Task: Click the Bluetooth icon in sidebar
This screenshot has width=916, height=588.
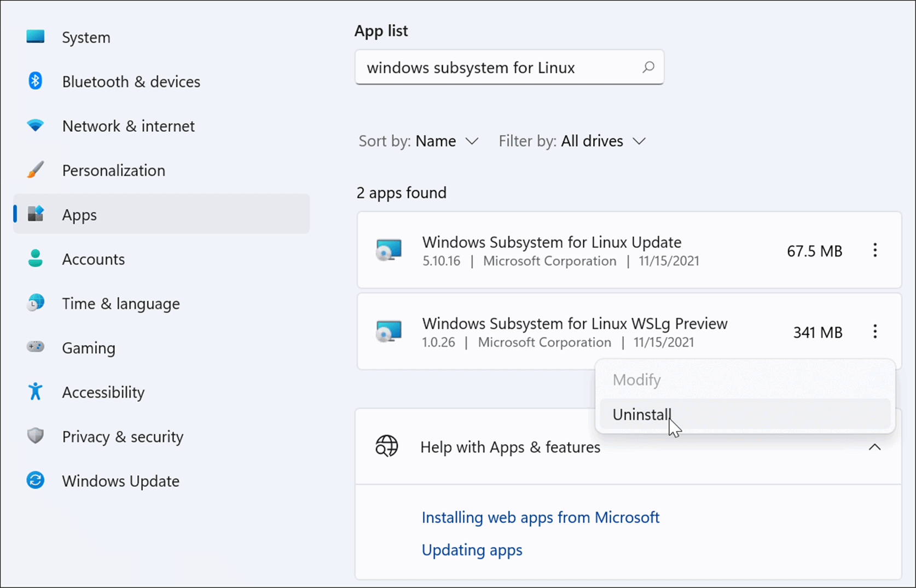Action: coord(36,81)
